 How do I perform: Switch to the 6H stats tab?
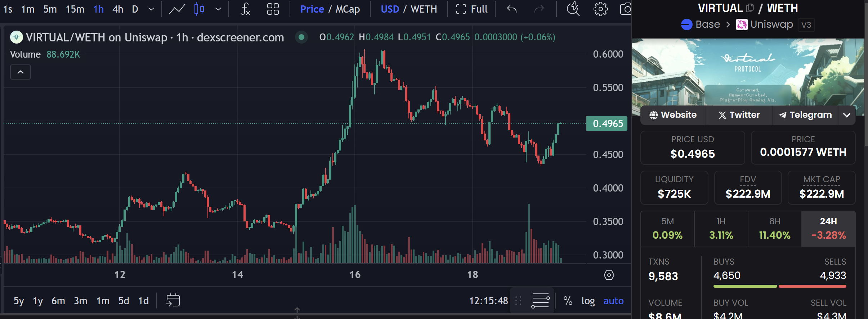775,229
